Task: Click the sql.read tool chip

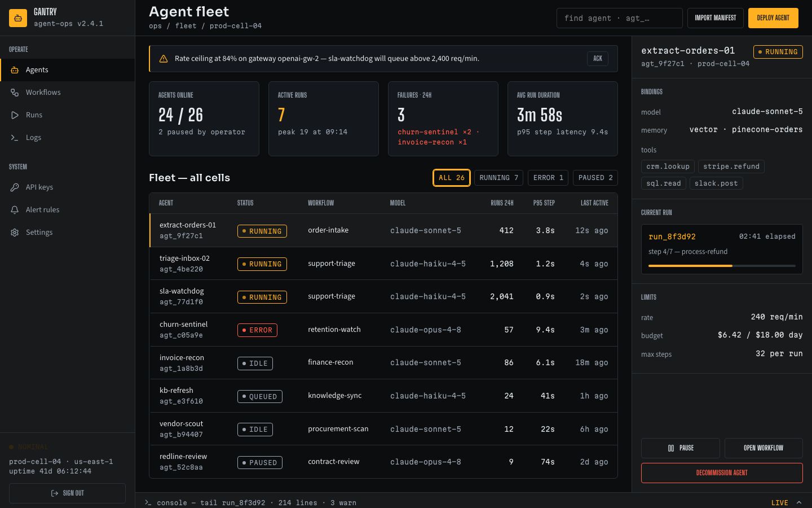Action: click(x=664, y=183)
